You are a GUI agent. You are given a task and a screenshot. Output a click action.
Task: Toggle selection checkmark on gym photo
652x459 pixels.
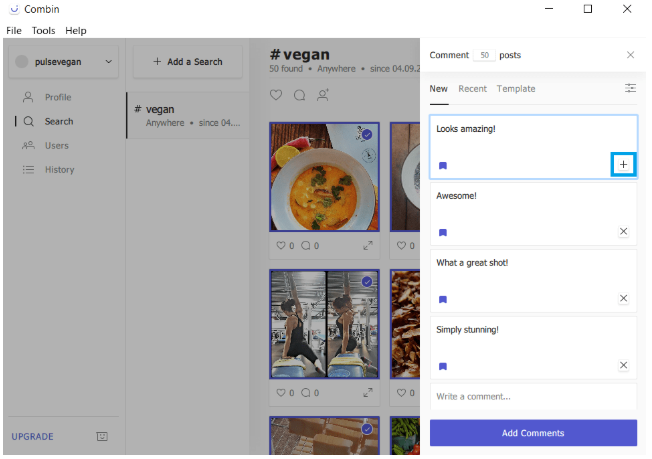click(367, 282)
